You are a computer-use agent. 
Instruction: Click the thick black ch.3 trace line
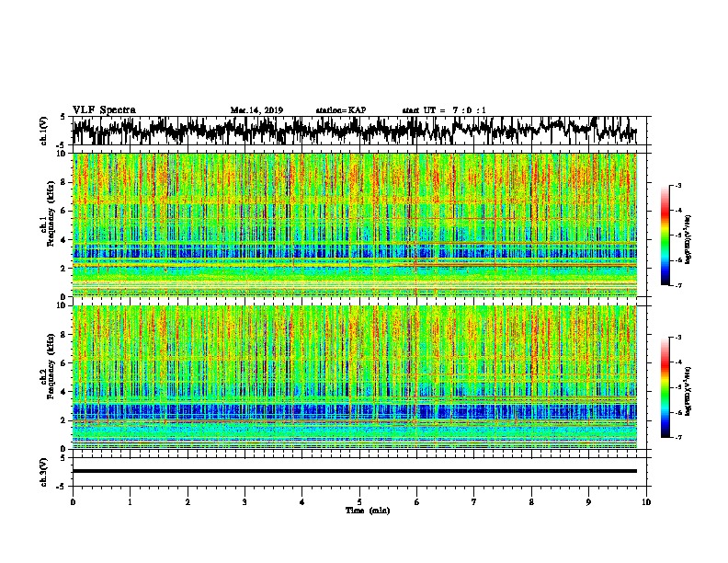point(355,471)
